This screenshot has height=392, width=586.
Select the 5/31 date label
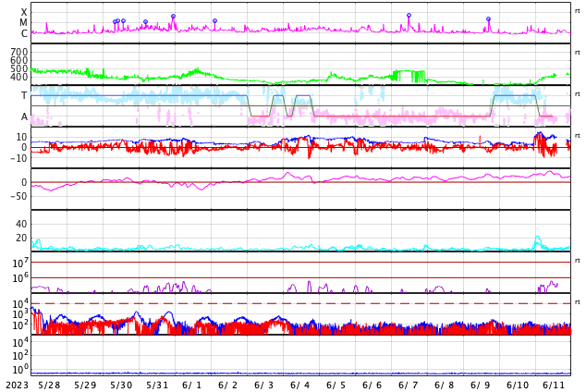pos(157,385)
